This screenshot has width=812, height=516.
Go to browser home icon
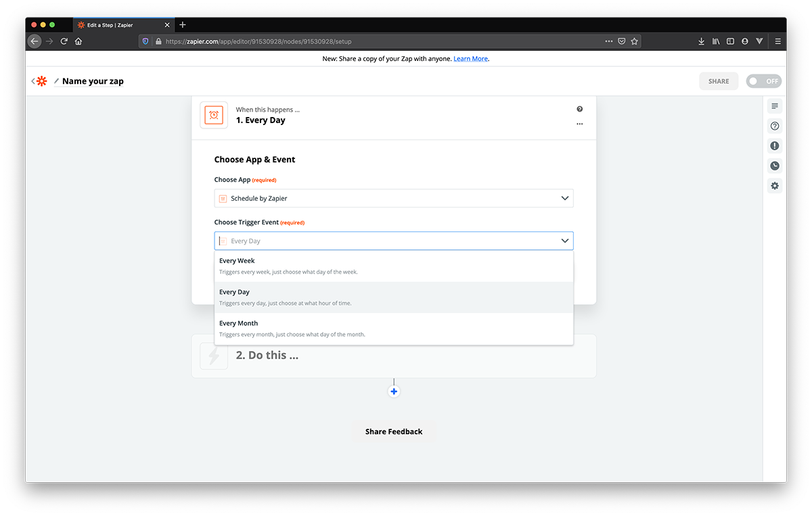pyautogui.click(x=78, y=41)
